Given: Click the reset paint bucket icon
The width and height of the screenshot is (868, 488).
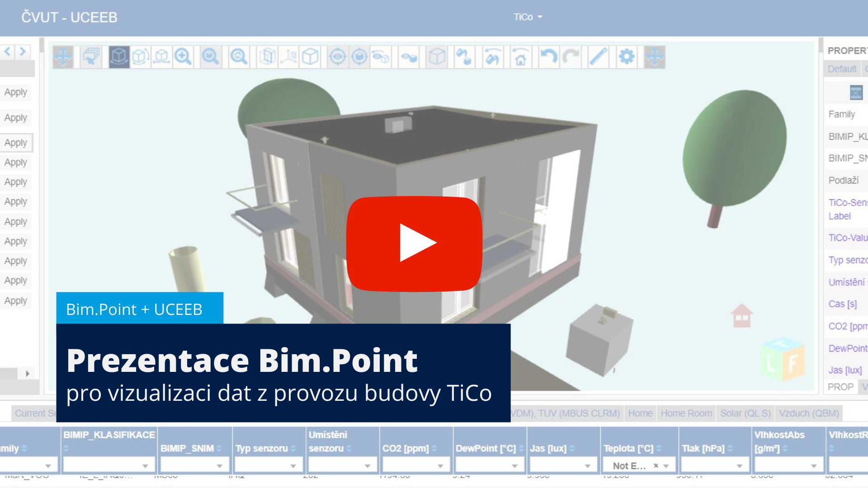Looking at the screenshot, I should click(x=492, y=57).
